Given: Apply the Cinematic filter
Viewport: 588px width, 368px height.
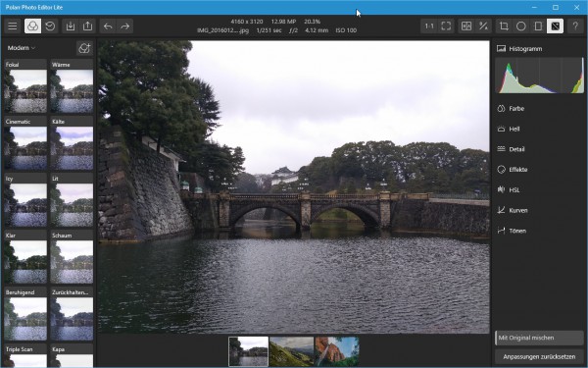Looking at the screenshot, I should 25,144.
